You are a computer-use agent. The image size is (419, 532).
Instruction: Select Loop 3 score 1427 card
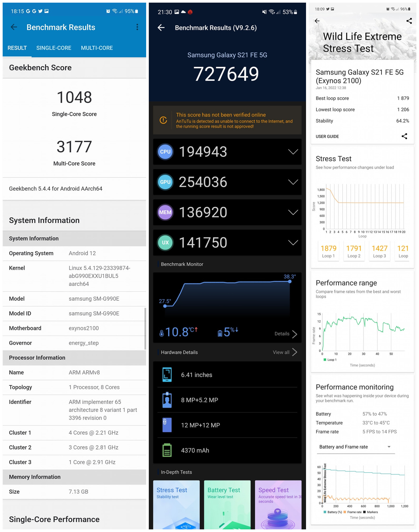(x=379, y=251)
